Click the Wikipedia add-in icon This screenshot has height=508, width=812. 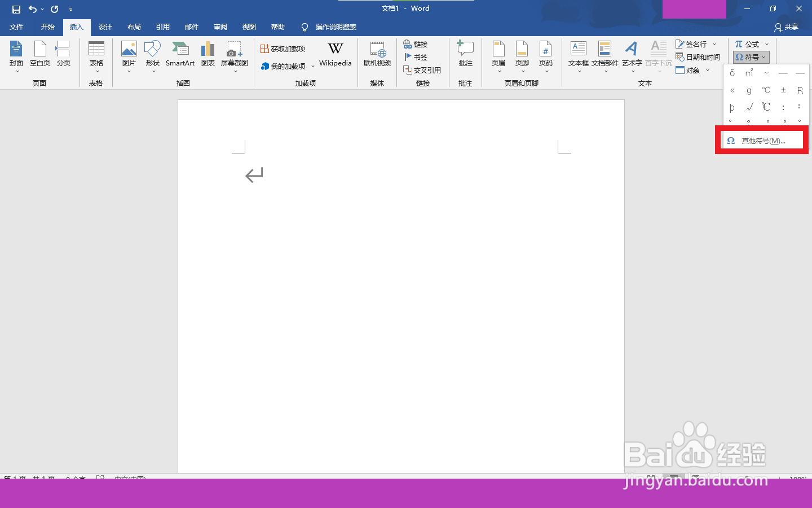coord(336,54)
